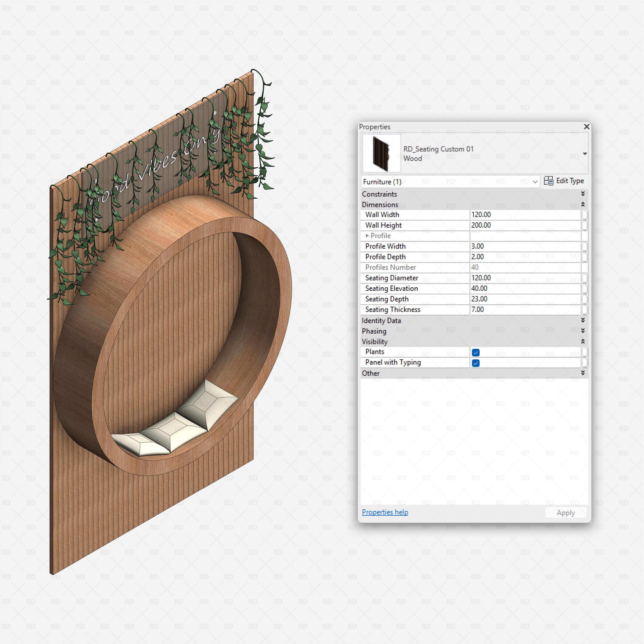Click associate parameter button for Plants row

(x=584, y=352)
